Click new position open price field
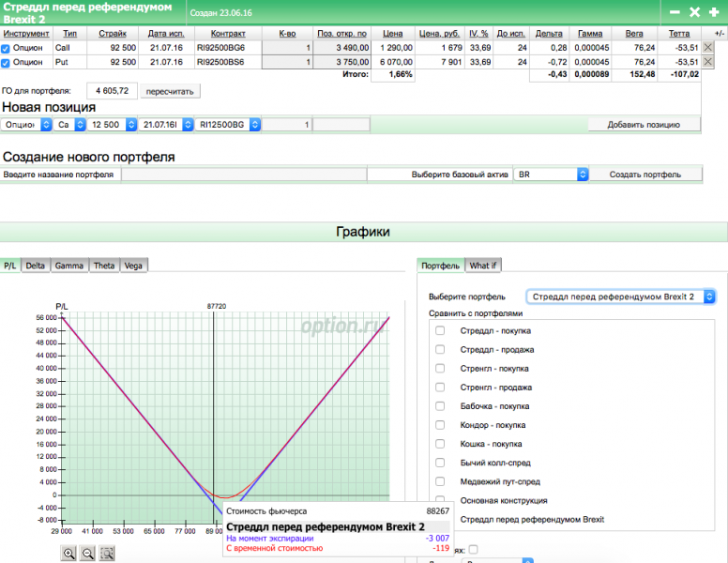This screenshot has width=728, height=563. tap(341, 125)
